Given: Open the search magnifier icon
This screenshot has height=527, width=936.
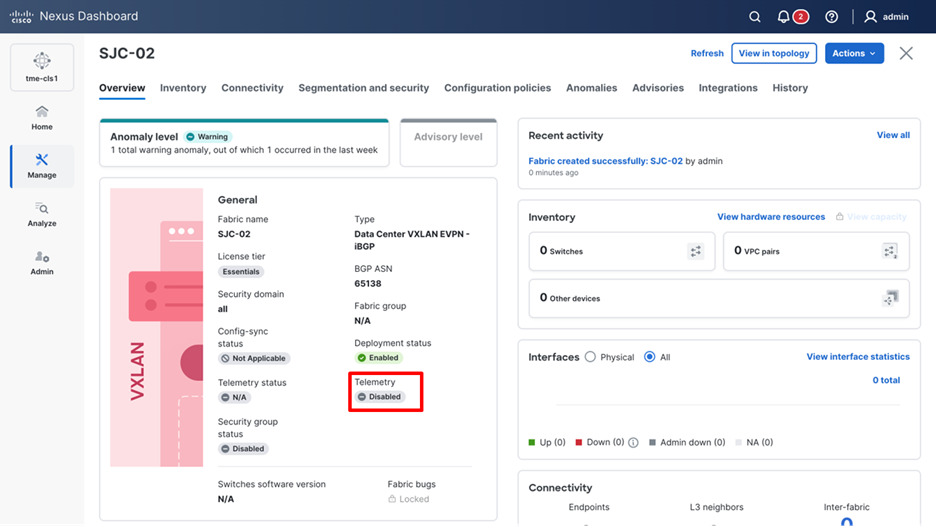Looking at the screenshot, I should tap(755, 17).
